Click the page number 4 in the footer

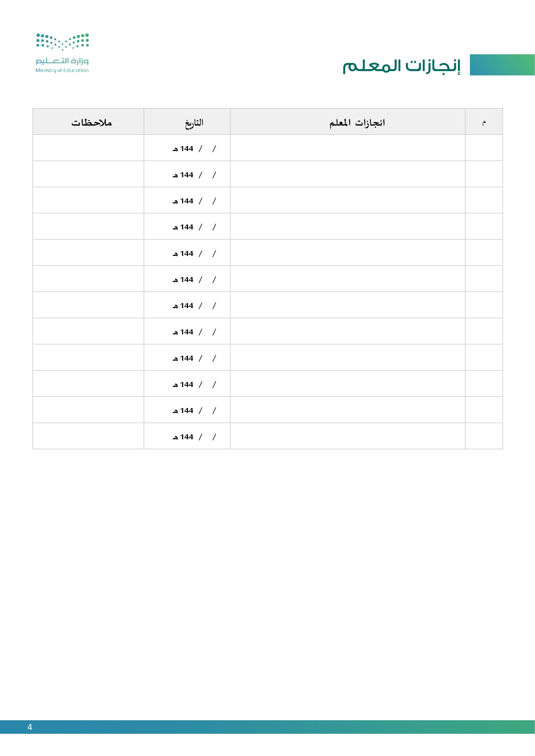click(x=30, y=727)
